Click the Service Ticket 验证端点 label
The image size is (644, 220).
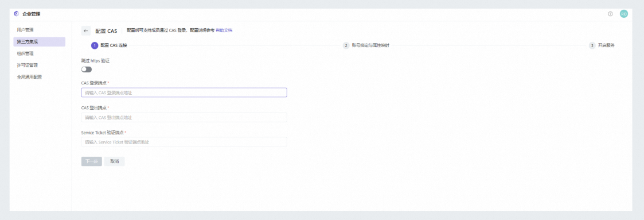[103, 133]
